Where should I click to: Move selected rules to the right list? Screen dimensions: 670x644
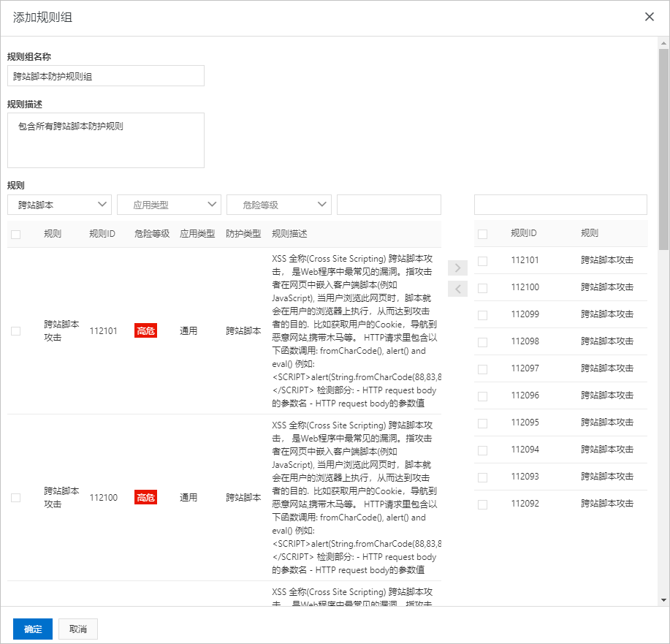pyautogui.click(x=457, y=268)
